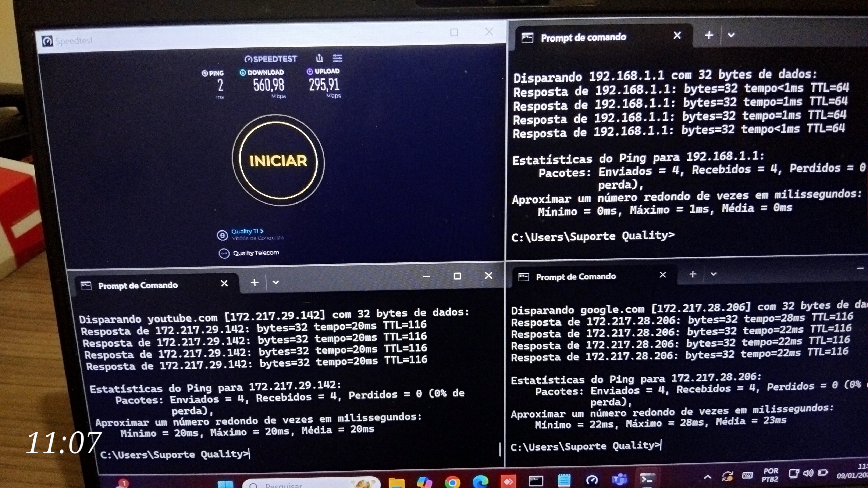Click the Speedtest share results icon
Image resolution: width=868 pixels, height=488 pixels.
(x=319, y=58)
